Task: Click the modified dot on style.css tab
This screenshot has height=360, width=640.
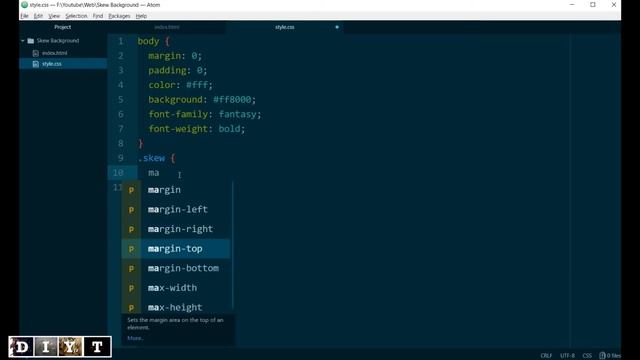Action: pos(337,27)
